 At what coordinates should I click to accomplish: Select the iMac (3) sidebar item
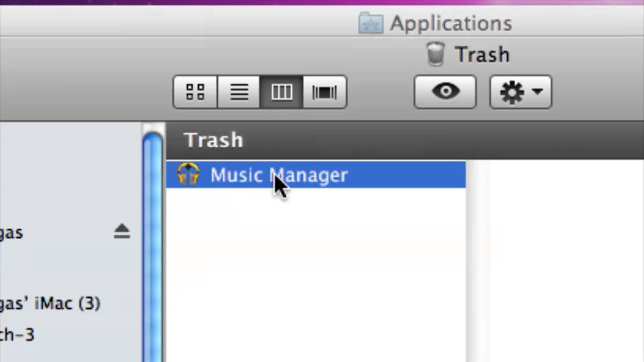point(50,303)
